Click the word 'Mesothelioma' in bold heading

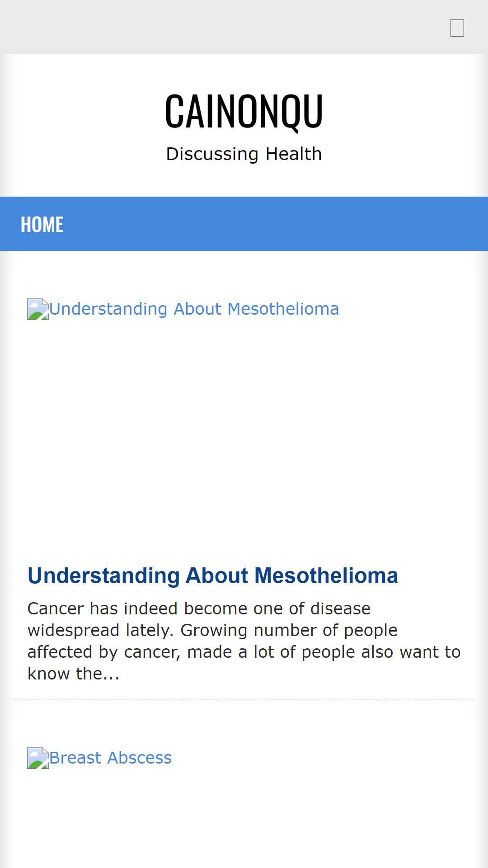(x=326, y=576)
